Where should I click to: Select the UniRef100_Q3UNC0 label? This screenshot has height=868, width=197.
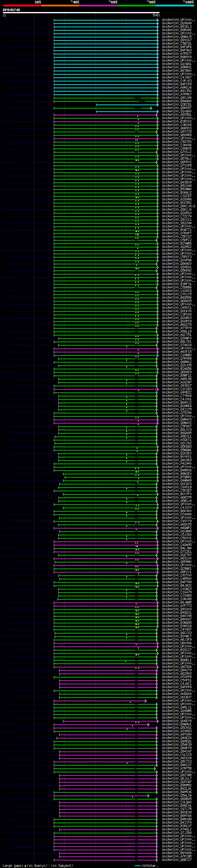pos(177,338)
